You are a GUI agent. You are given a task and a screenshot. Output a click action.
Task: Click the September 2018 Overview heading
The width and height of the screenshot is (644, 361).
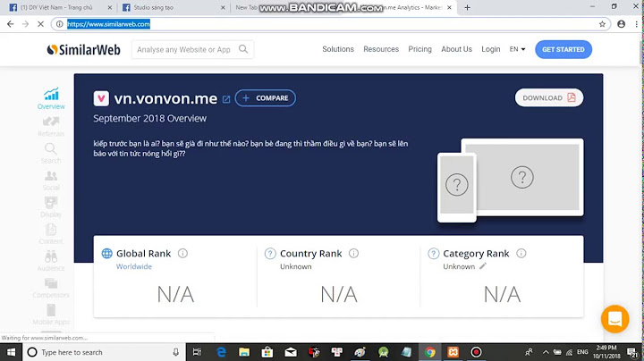pos(150,118)
